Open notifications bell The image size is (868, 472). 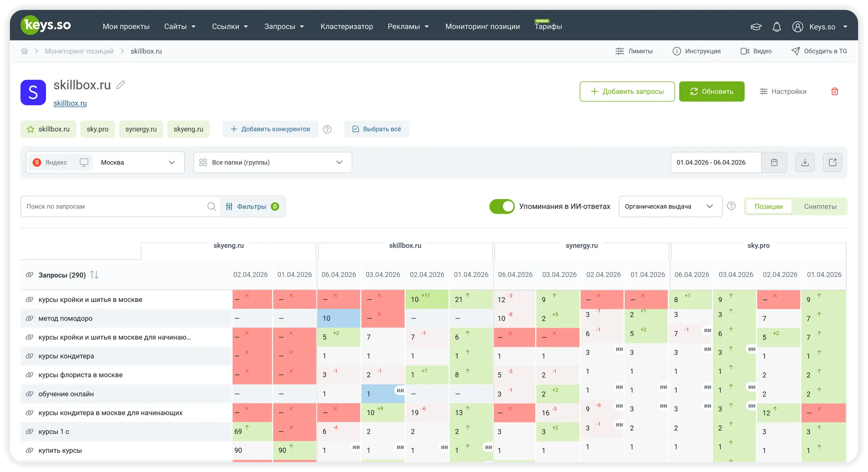(776, 27)
